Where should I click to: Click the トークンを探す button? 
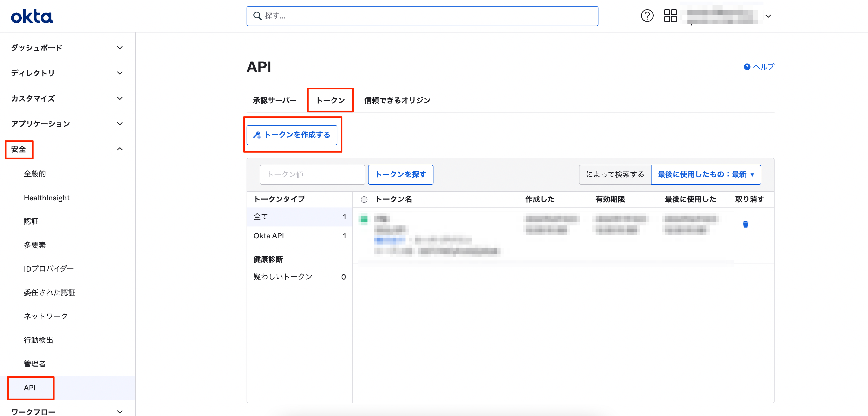400,174
